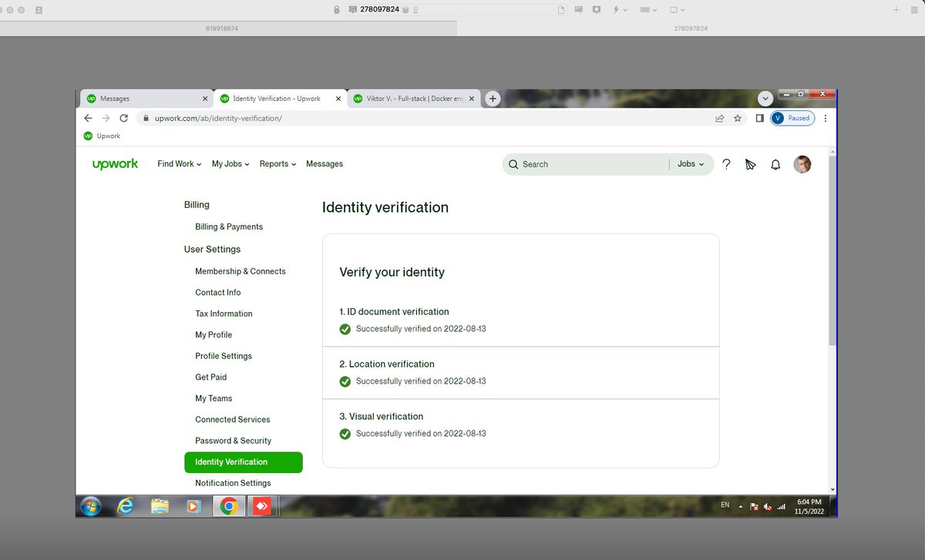Open the Upwork help question mark icon
Screen dimensions: 925x560
tap(726, 164)
